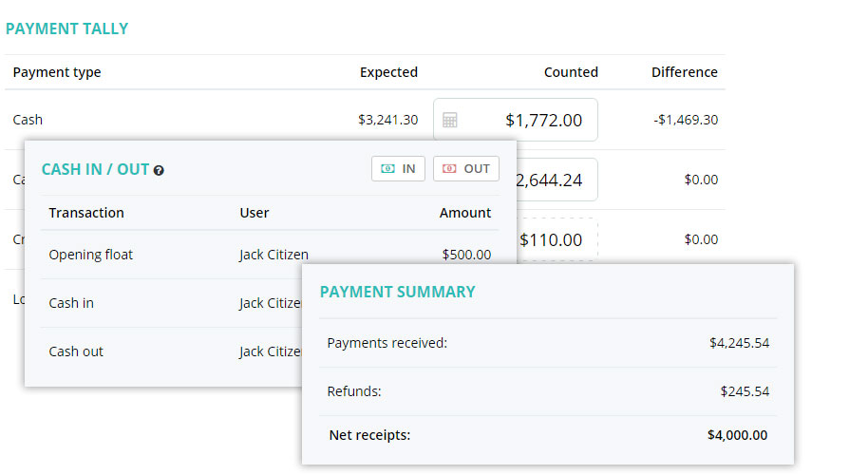Click the Counted column header

coord(571,72)
